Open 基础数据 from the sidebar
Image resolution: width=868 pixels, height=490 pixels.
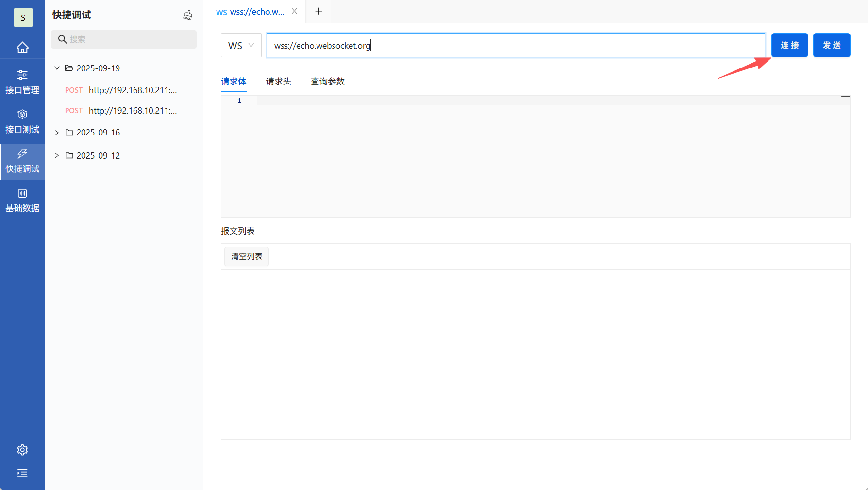tap(22, 200)
